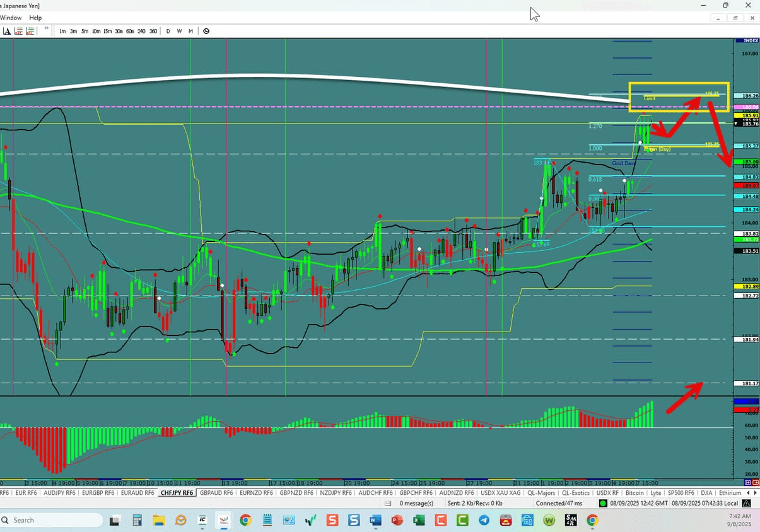Image resolution: width=760 pixels, height=532 pixels.
Task: Click the right arrow to scroll symbol tabs
Action: click(x=755, y=492)
